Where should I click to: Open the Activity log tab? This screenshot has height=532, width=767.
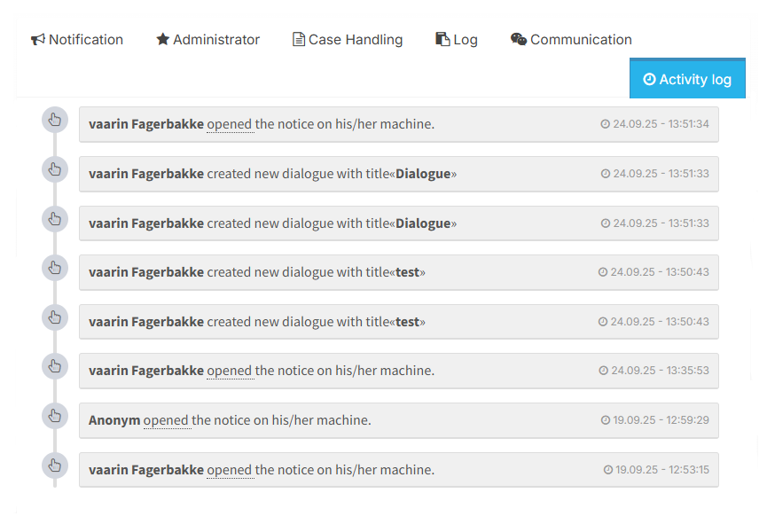tap(687, 80)
